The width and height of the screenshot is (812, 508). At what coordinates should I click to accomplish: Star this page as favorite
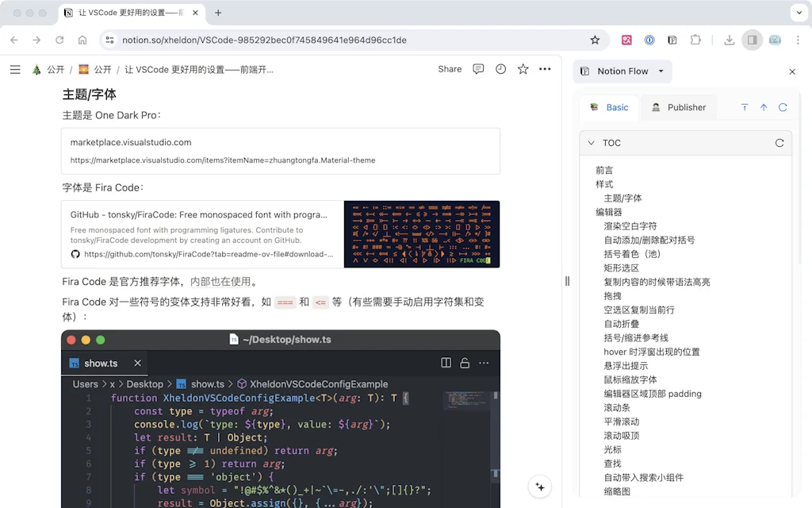point(523,69)
